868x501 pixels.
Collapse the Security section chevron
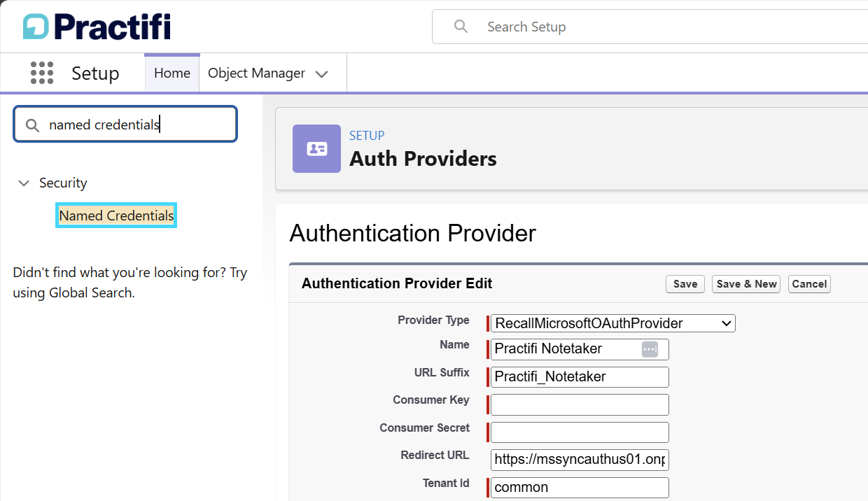(x=24, y=183)
